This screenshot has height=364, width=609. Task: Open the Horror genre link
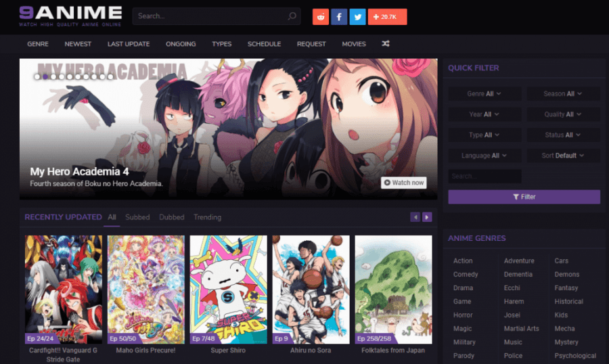[463, 315]
